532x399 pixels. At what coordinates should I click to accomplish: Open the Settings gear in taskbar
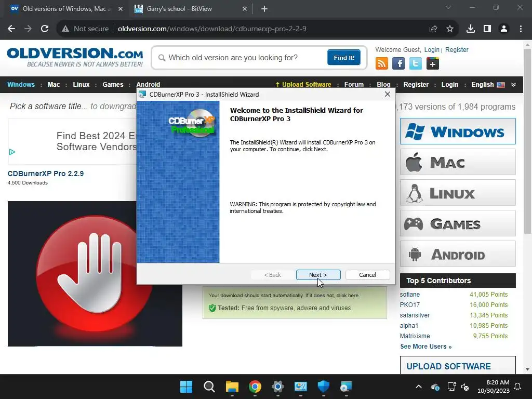point(277,387)
